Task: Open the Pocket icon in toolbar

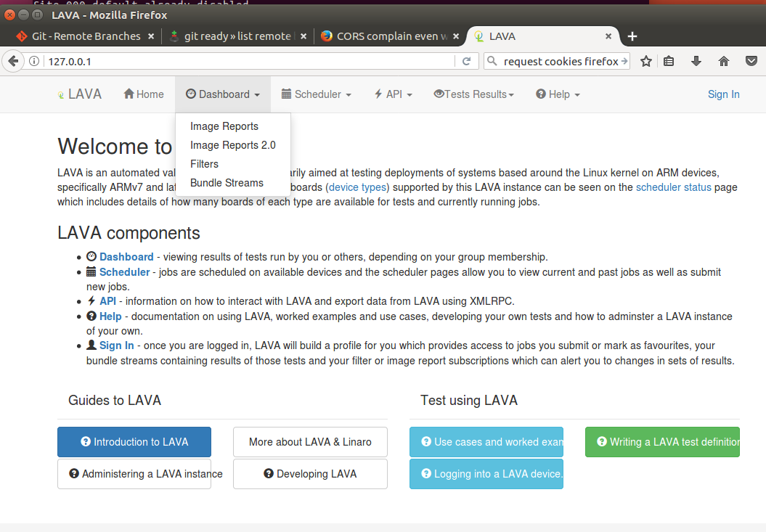Action: 751,62
